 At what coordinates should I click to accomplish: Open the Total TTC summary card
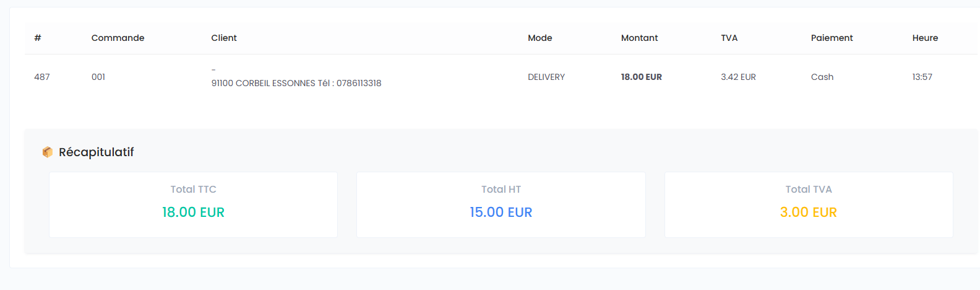[x=193, y=204]
